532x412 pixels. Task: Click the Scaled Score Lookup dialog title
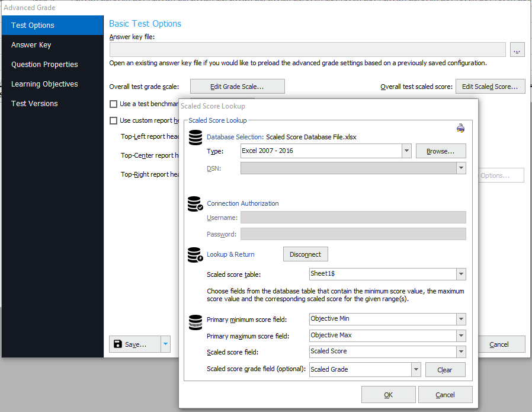[213, 106]
